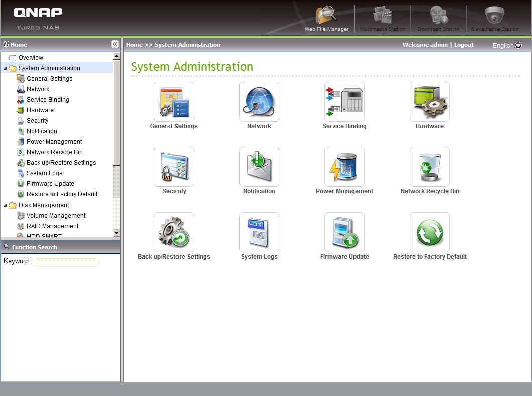Select Security in the sidebar tree

pyautogui.click(x=37, y=121)
